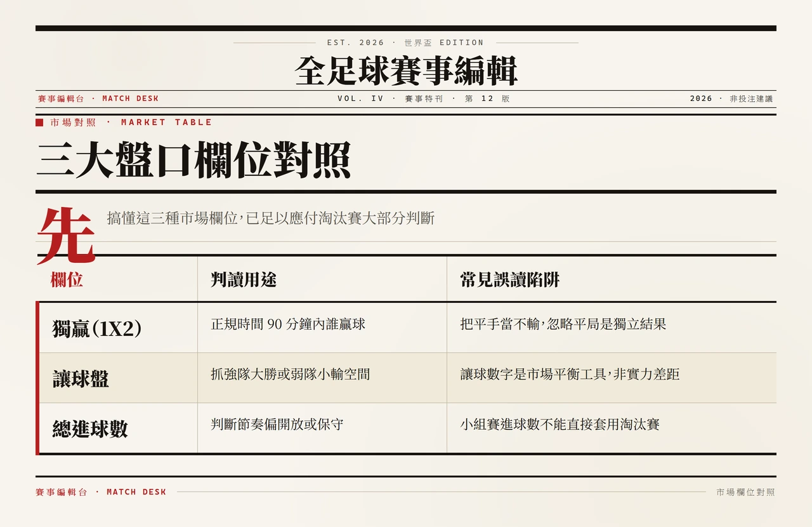Viewport: 812px width, 527px height.
Task: Select the 總進球數 row label
Action: click(x=90, y=429)
